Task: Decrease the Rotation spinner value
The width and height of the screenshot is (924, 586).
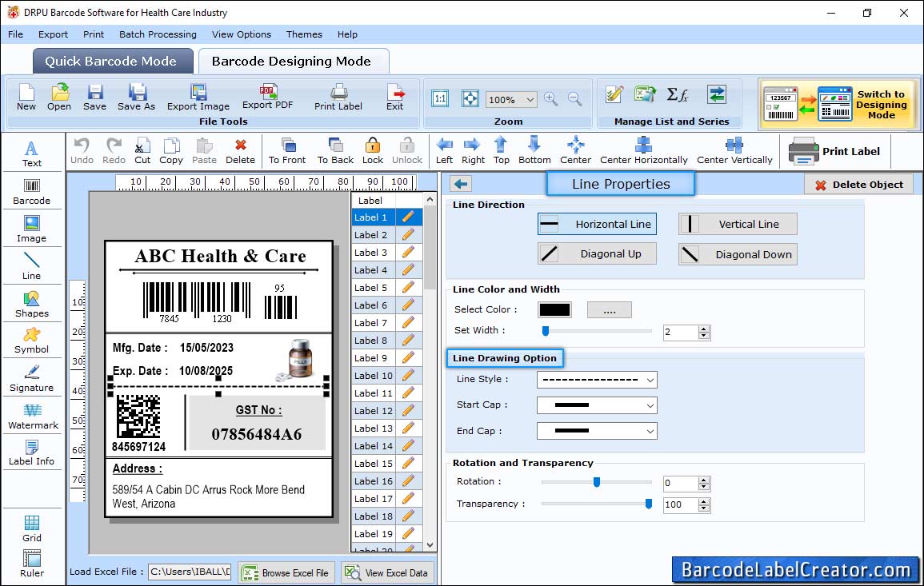Action: pos(704,487)
